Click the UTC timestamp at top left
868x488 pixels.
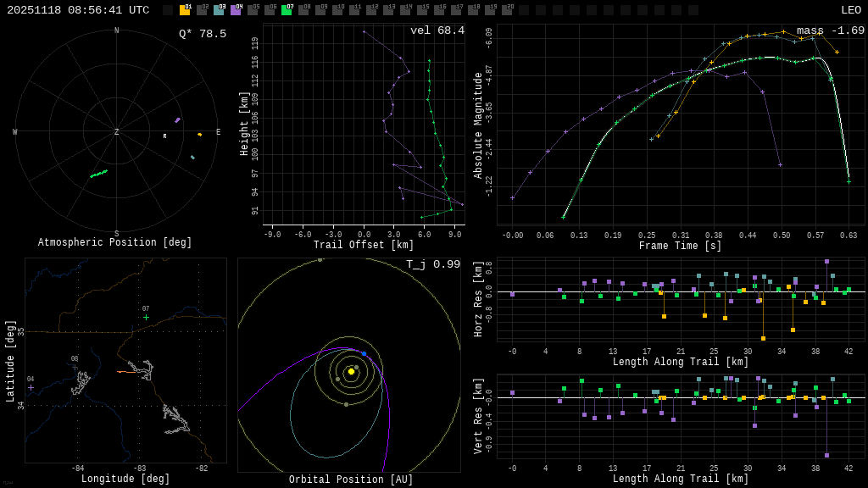point(78,10)
